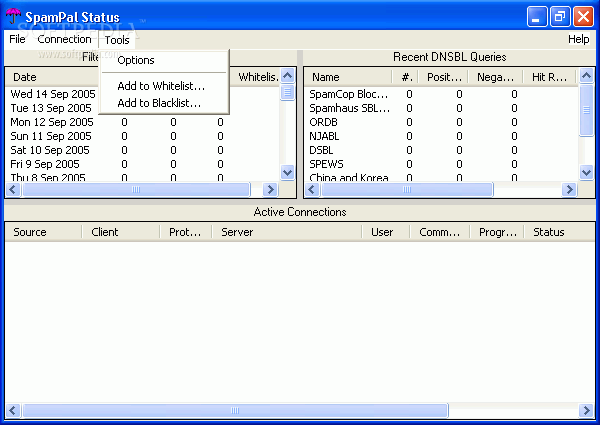Viewport: 600px width, 425px height.
Task: Click the filter statistics horizontal scroll thumb
Action: [136, 189]
